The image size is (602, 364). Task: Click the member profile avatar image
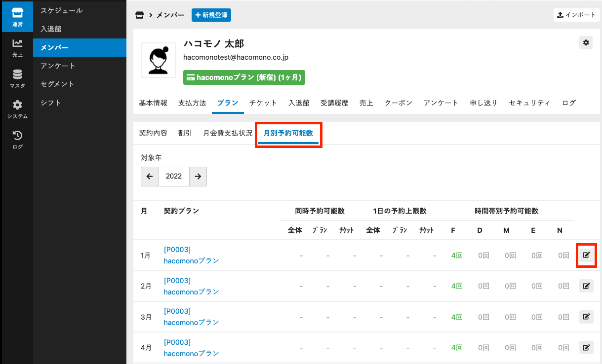tap(159, 60)
